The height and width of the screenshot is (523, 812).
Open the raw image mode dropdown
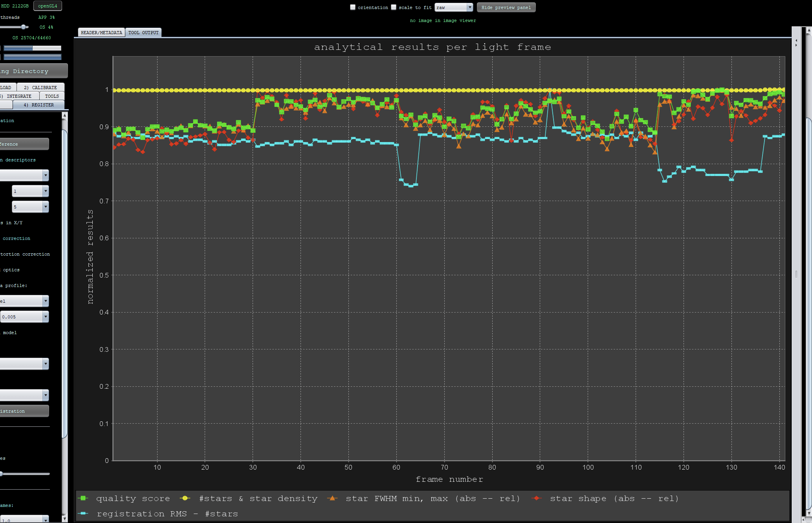point(454,7)
